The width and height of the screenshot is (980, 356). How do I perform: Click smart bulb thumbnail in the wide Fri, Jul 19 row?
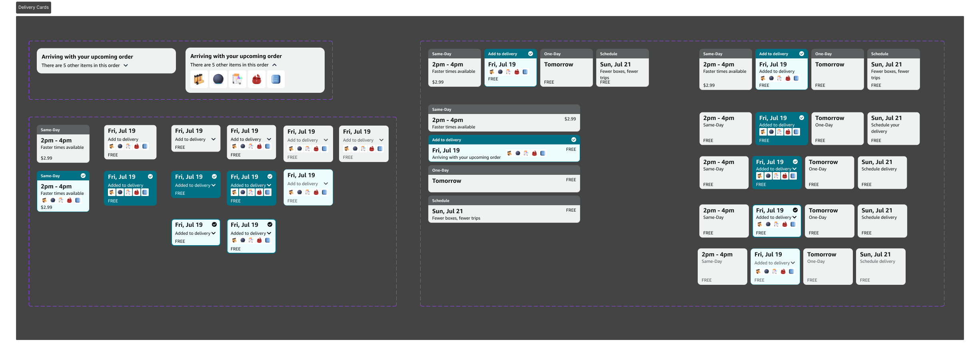tap(526, 153)
